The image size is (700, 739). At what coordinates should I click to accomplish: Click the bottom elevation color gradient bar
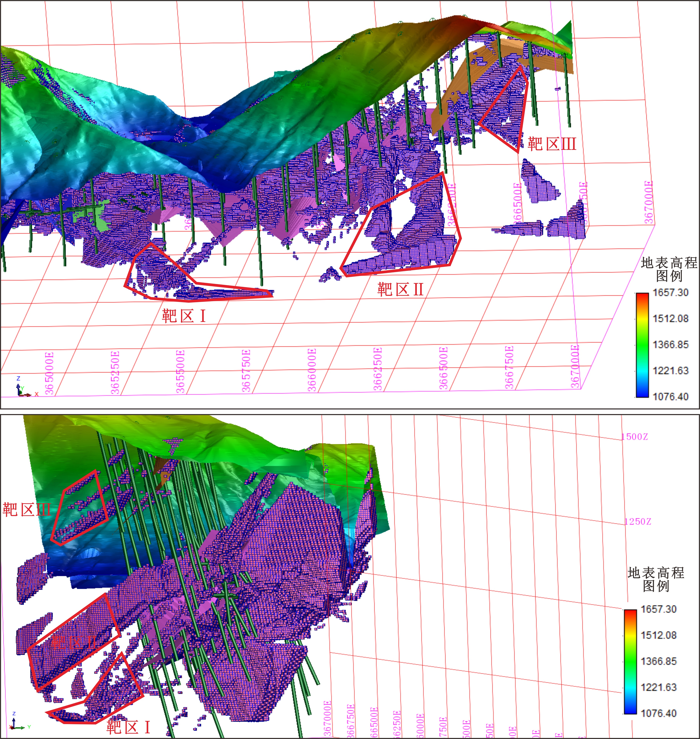(x=630, y=662)
